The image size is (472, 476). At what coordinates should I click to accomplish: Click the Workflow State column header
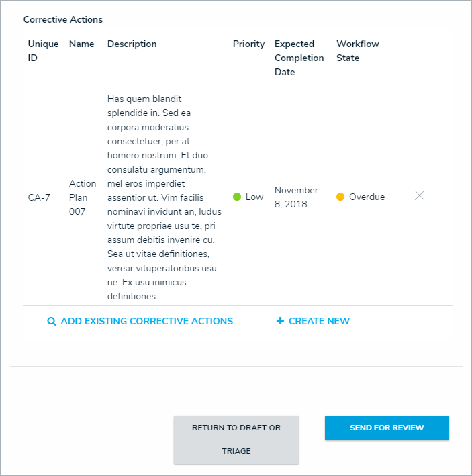point(357,51)
